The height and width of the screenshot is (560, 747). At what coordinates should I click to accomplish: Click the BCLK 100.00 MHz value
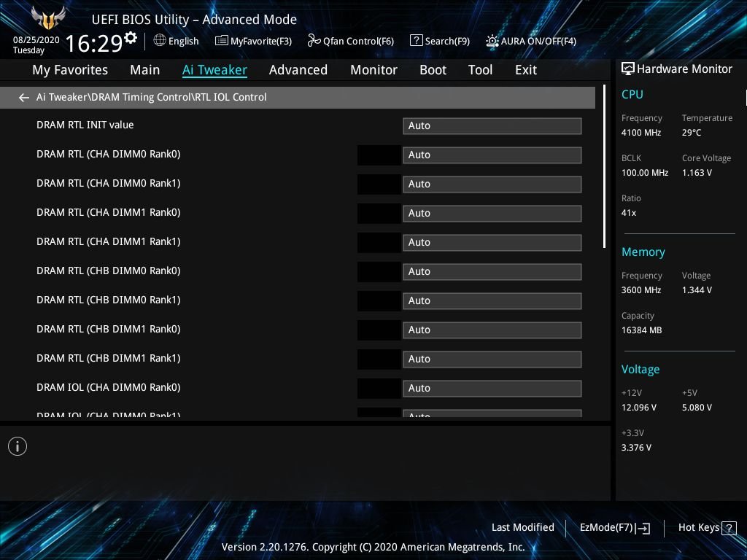point(645,173)
